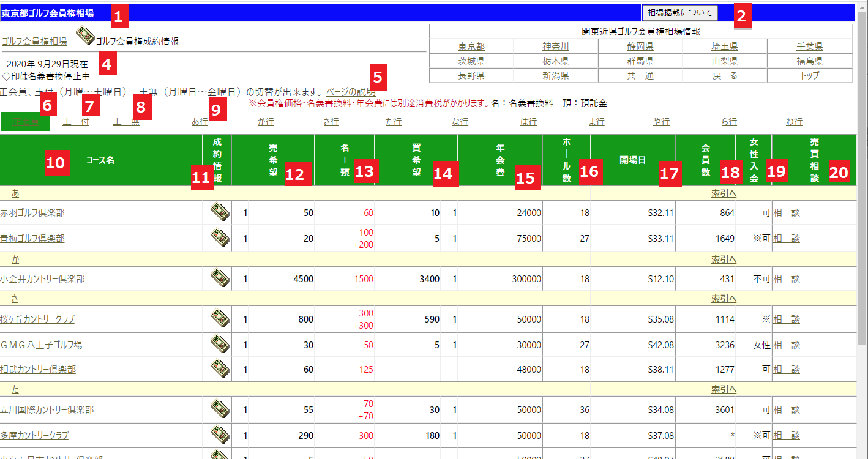
Task: Select the 新潟県 prefecture link
Action: tap(556, 76)
